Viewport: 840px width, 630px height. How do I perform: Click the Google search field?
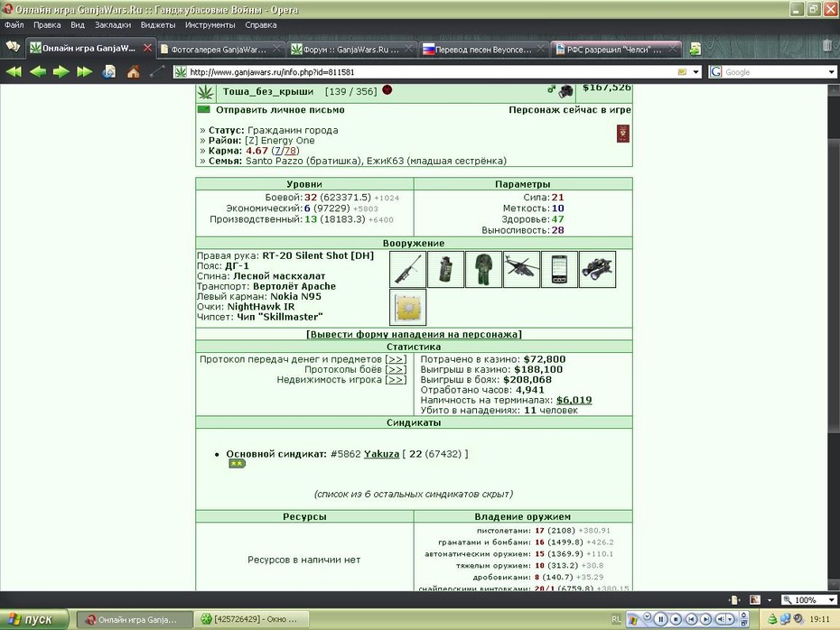tap(775, 71)
